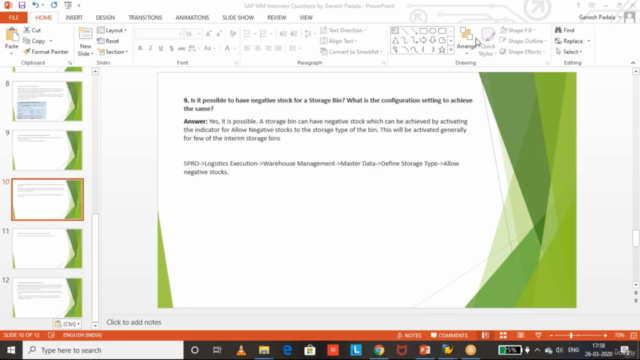Toggle Notes pane from status bar
Screen dimensions: 640x360
coord(409,335)
